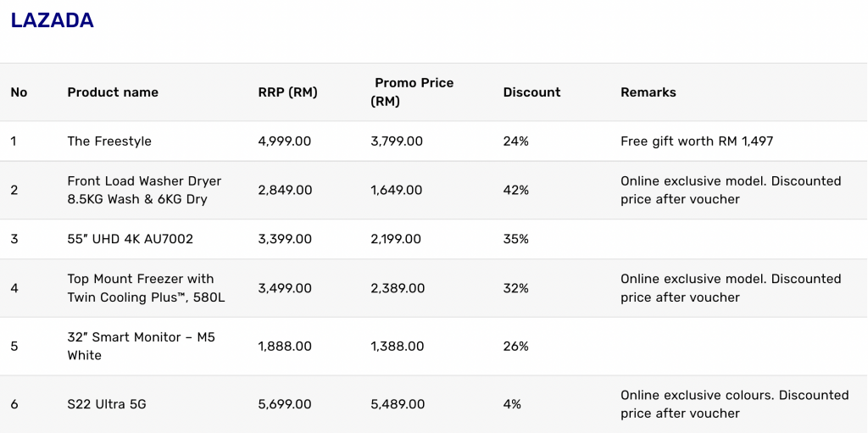Click the Remarks column header

click(x=648, y=92)
